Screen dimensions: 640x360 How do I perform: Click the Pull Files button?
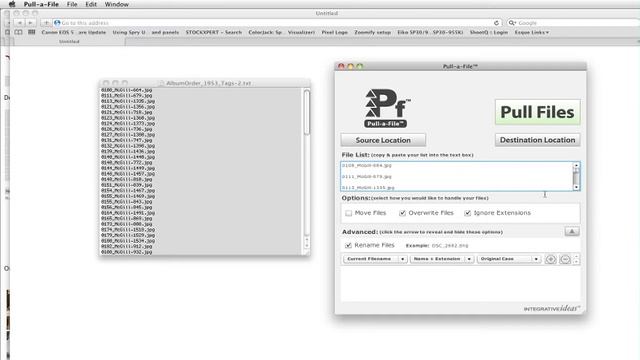537,112
